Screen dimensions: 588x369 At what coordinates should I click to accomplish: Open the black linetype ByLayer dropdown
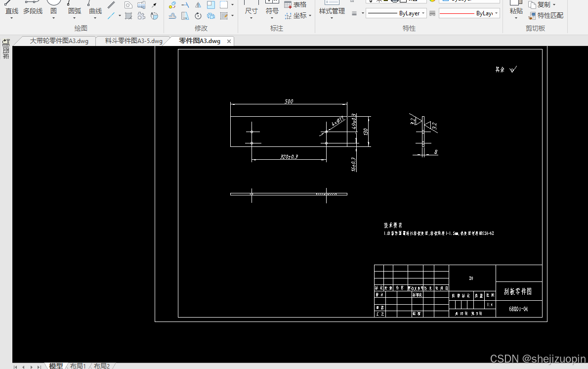[396, 13]
